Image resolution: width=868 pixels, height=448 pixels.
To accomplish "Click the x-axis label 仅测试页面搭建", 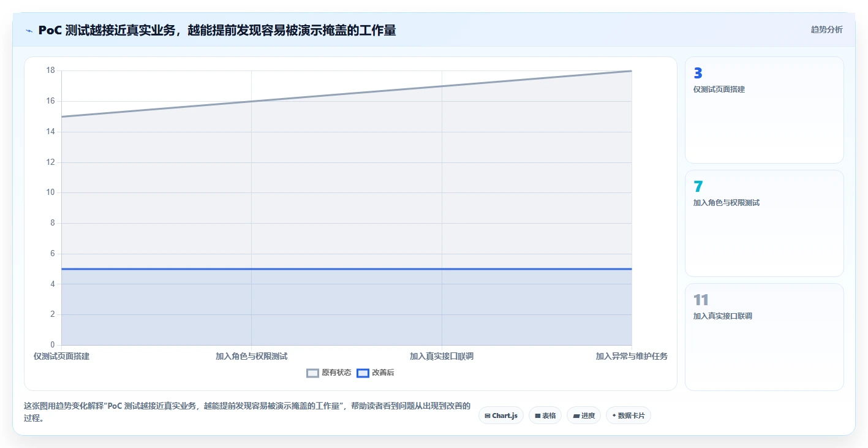I will click(62, 356).
